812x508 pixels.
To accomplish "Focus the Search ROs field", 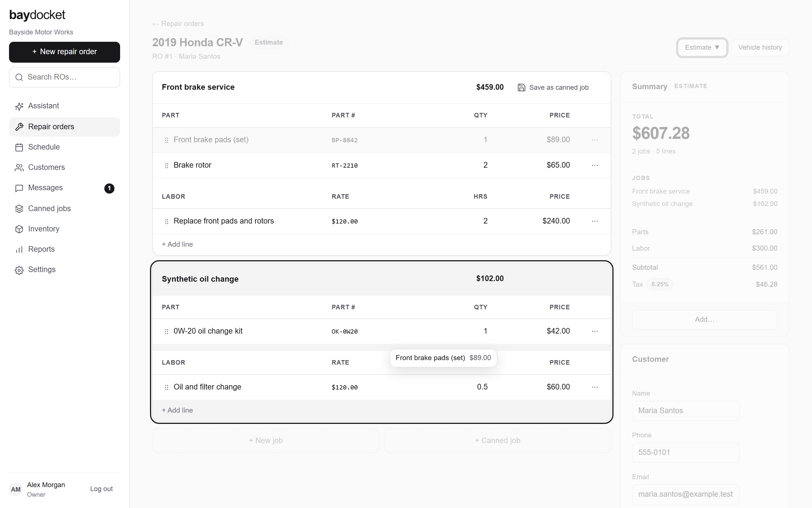I will (x=64, y=77).
